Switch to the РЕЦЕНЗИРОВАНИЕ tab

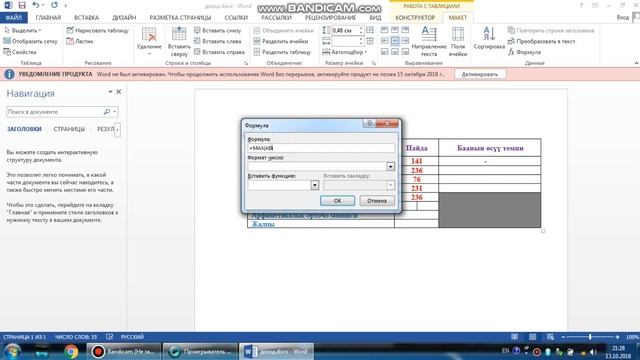[x=330, y=18]
